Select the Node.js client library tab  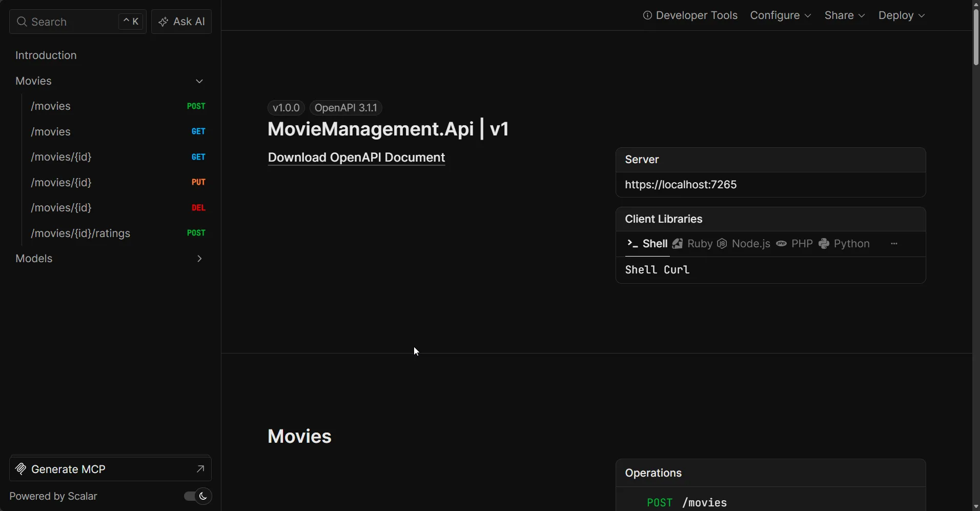(744, 244)
